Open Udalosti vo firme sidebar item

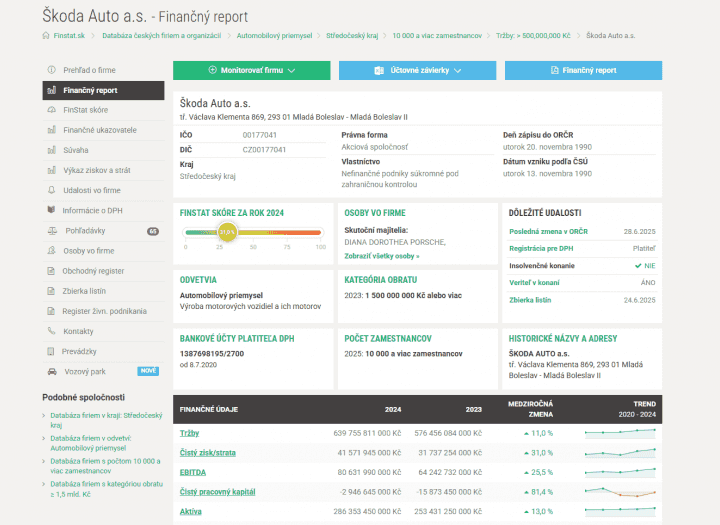103,190
